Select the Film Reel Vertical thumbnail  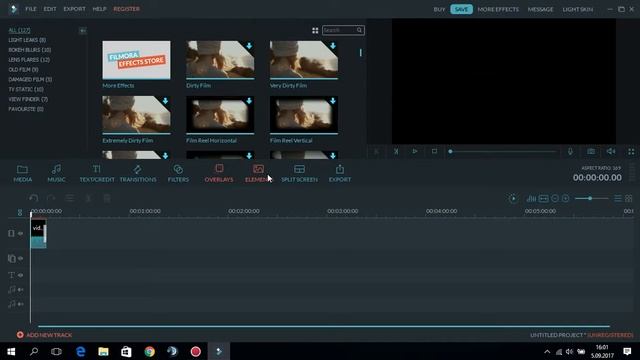coord(304,115)
